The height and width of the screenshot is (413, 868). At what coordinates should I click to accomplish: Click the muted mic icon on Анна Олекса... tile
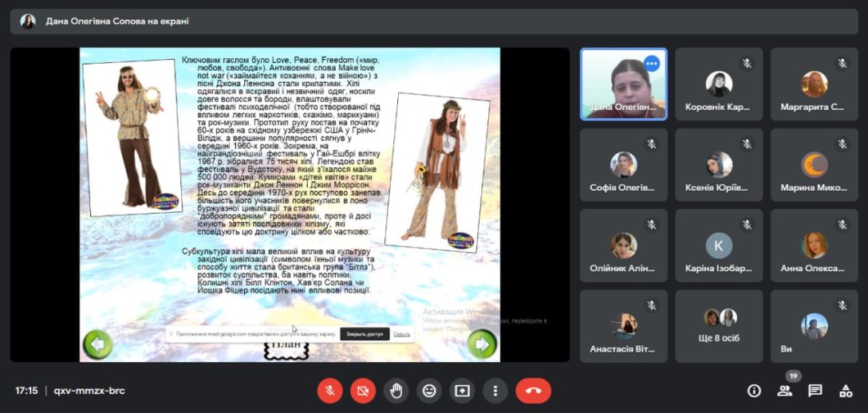click(842, 225)
